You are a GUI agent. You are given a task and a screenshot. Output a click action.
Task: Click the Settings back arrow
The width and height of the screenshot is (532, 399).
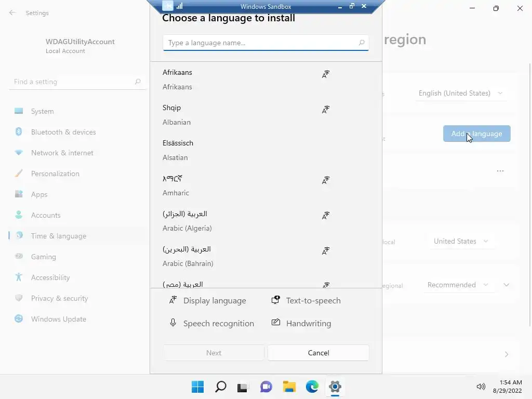pos(12,13)
